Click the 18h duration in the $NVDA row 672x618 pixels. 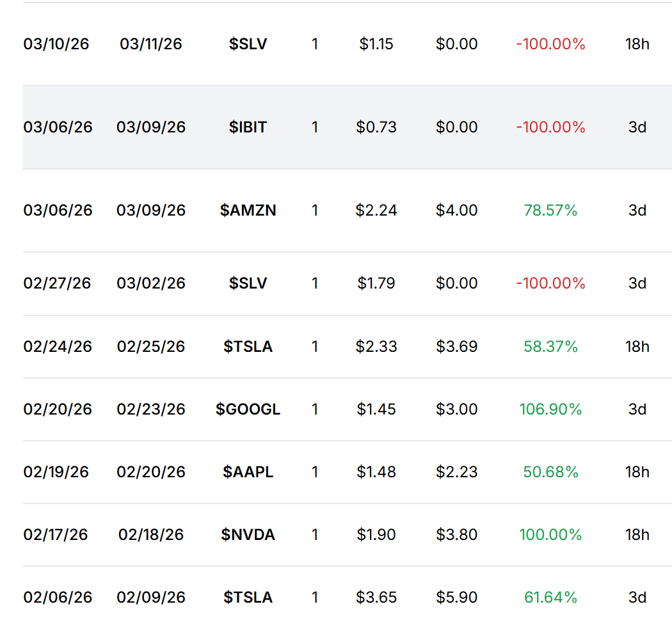pos(637,534)
